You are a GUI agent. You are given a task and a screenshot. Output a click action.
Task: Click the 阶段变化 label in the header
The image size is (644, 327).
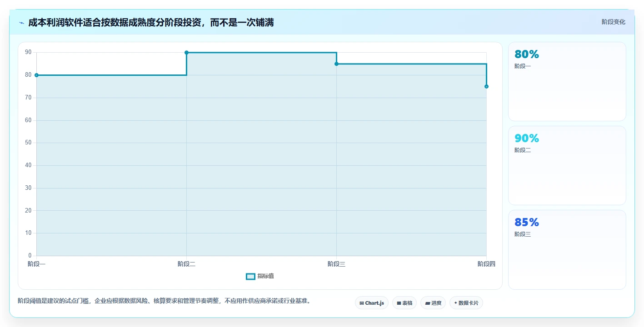pos(613,22)
